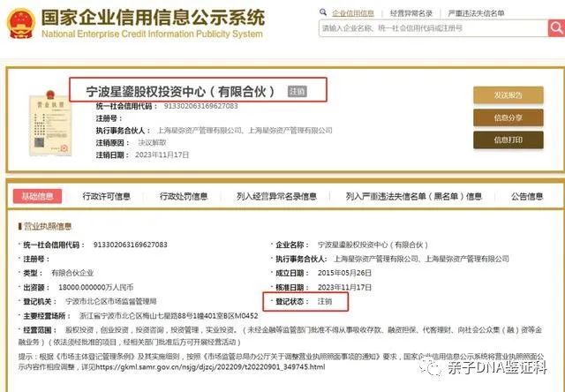Click the 发送报告 button

(508, 95)
